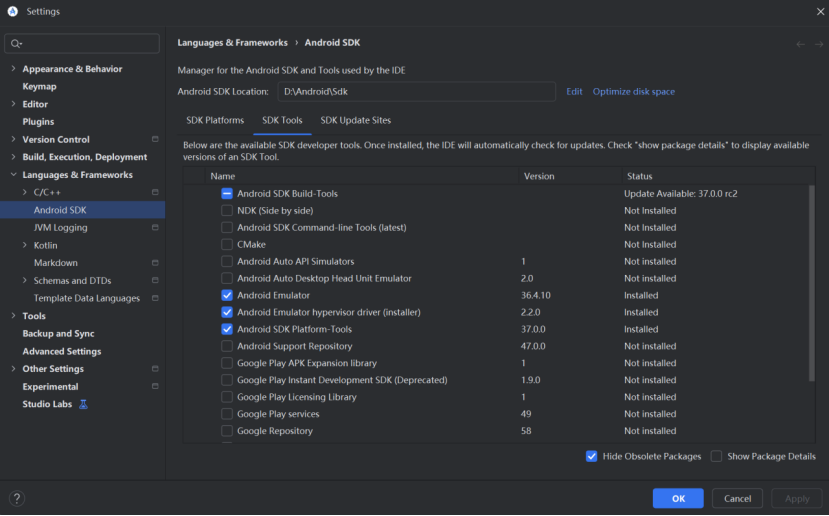Enable Show Package Details checkbox
Screen dimensions: 829x516
716,456
